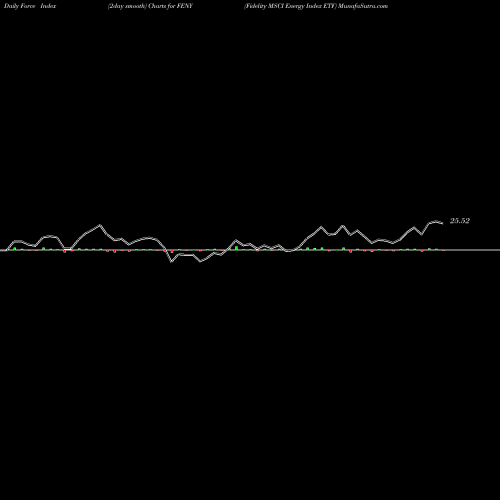The height and width of the screenshot is (500, 500).
Task: Click the 'Fidelity MSCI Energy Index ETF' text
Action: tap(290, 6)
